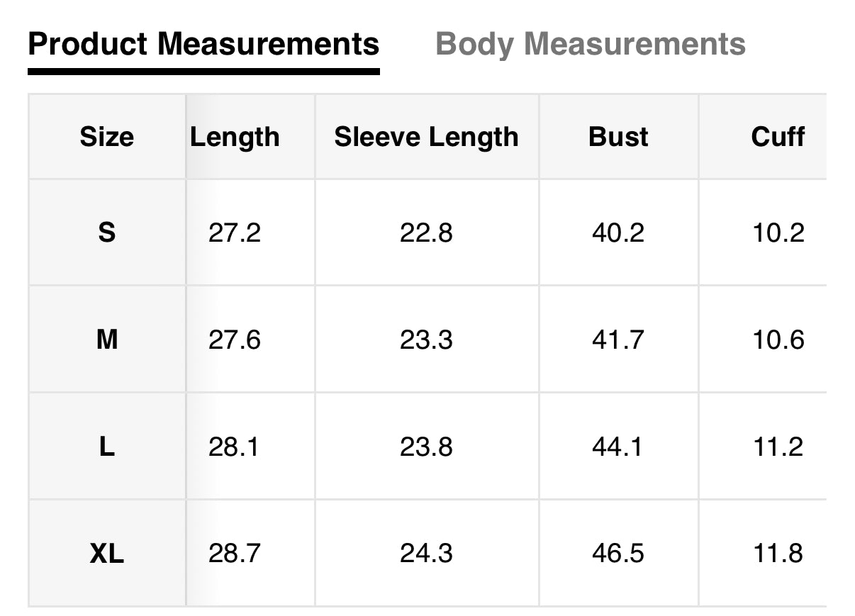Select the Product Measurements tab
855x616 pixels.
click(x=203, y=44)
